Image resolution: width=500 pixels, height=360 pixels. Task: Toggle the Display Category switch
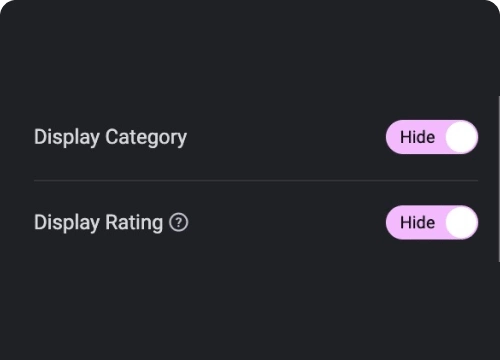pos(432,137)
